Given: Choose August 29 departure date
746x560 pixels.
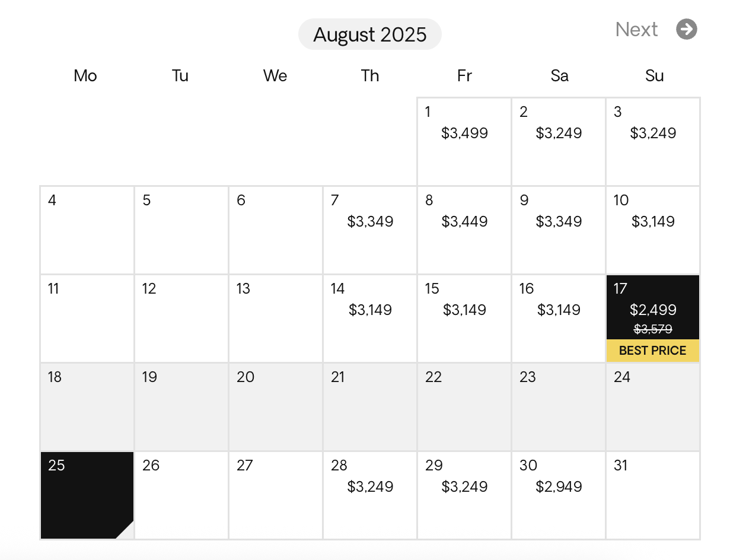Looking at the screenshot, I should pyautogui.click(x=464, y=495).
